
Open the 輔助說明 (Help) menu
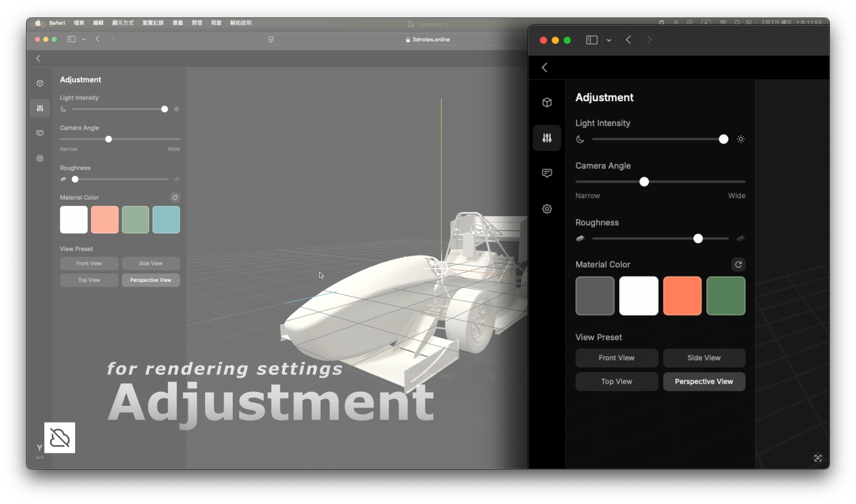(x=241, y=23)
